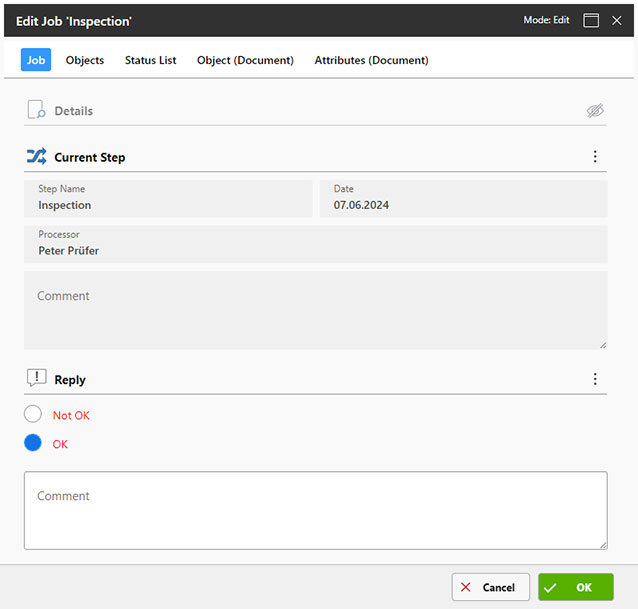The image size is (638, 609).
Task: Click the Date field showing 07.06.2024
Action: point(463,199)
